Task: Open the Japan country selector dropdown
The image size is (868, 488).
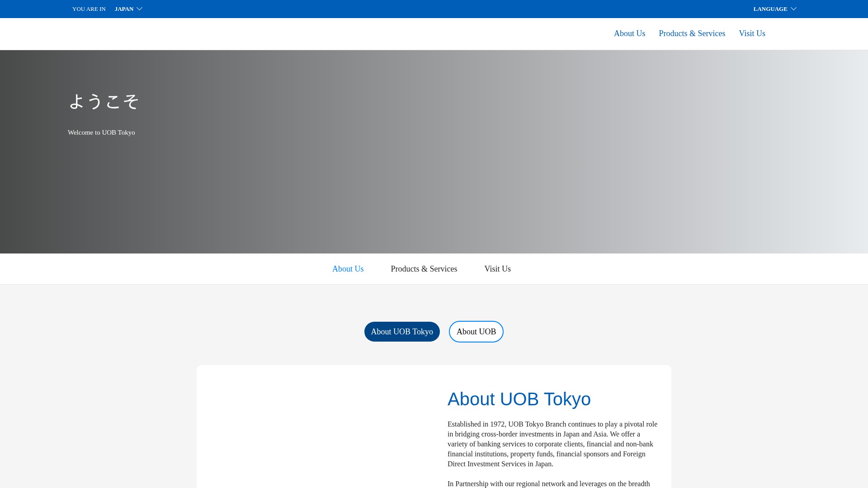Action: 128,9
